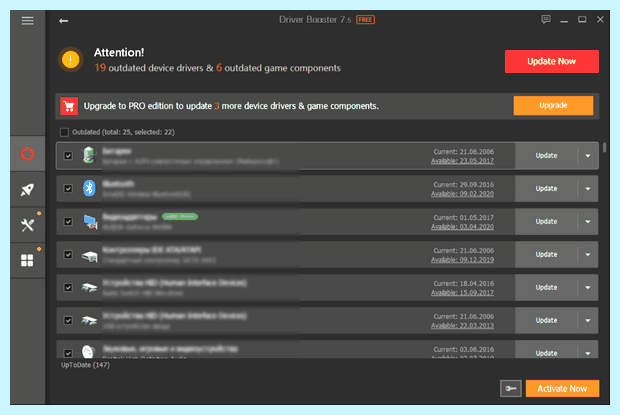Viewport: 620px width, 415px height.
Task: Click the display adapter monitor icon
Action: pyautogui.click(x=91, y=221)
